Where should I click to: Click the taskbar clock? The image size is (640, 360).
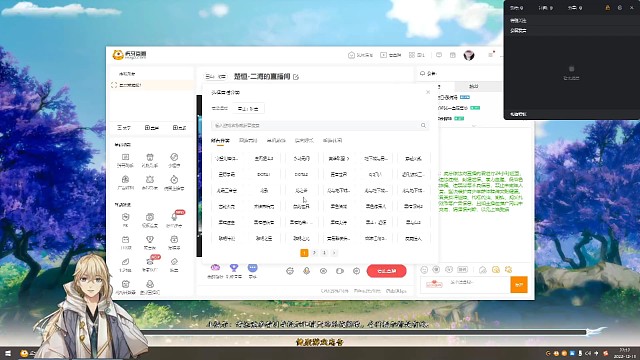(624, 353)
